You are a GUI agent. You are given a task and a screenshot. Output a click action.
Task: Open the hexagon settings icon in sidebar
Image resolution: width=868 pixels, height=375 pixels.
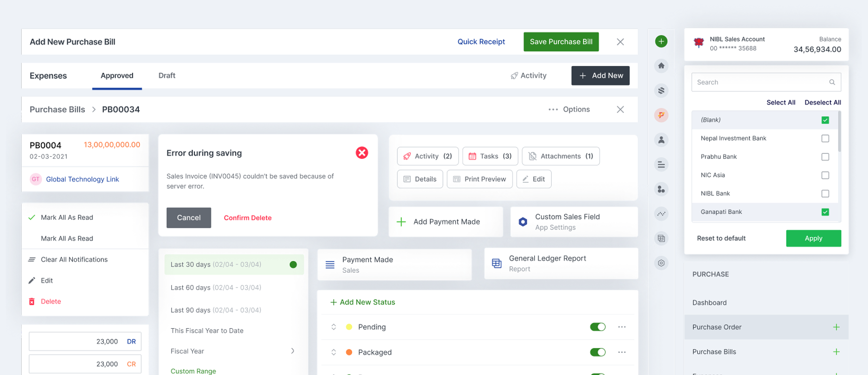(x=661, y=263)
